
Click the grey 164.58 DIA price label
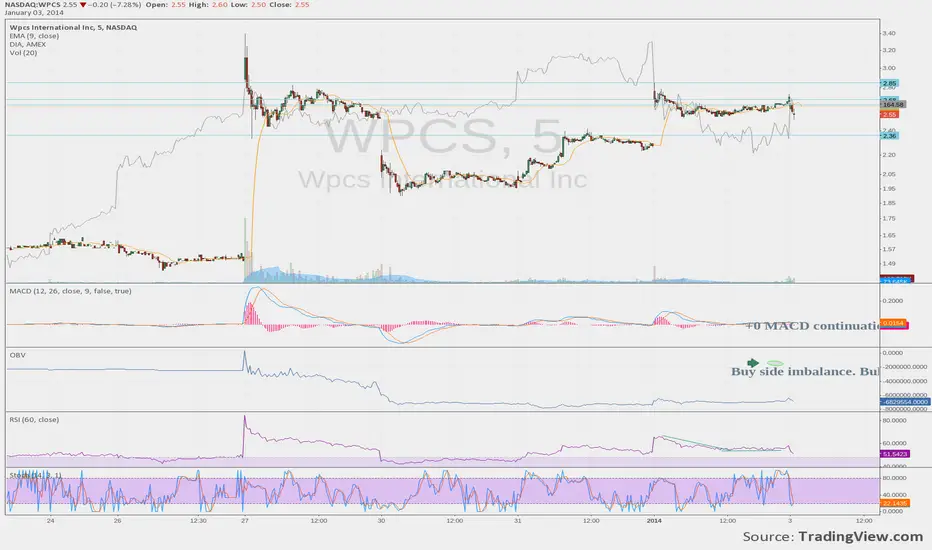(893, 105)
